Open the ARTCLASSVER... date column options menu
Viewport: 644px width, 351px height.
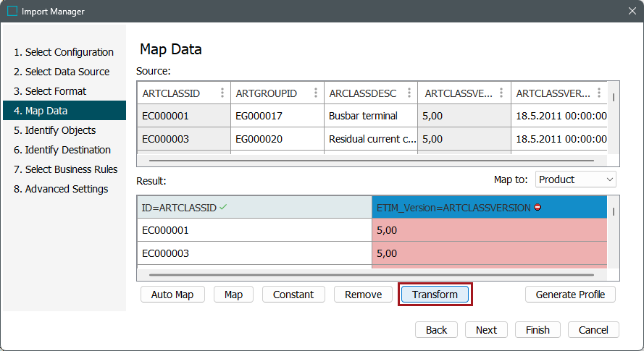(x=599, y=93)
